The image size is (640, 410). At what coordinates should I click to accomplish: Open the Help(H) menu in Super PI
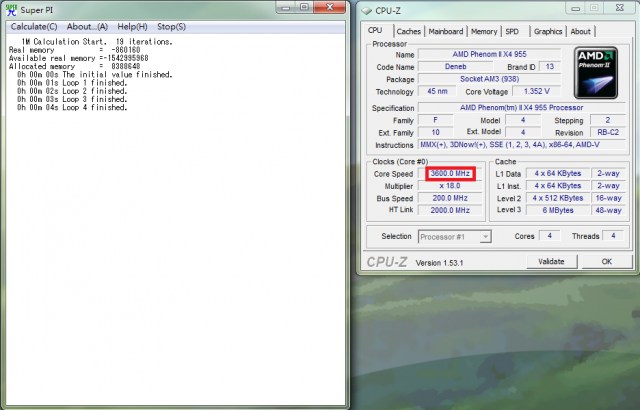point(132,27)
